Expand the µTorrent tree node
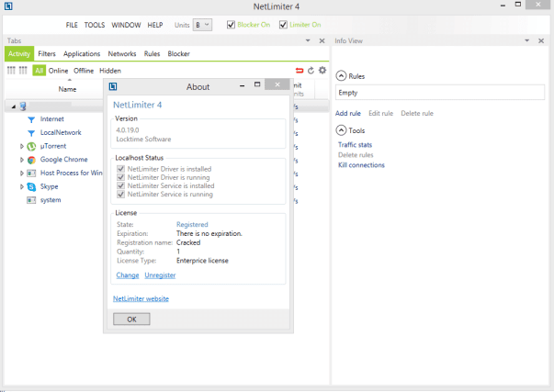Viewport: 554px width, 392px height. tap(21, 146)
